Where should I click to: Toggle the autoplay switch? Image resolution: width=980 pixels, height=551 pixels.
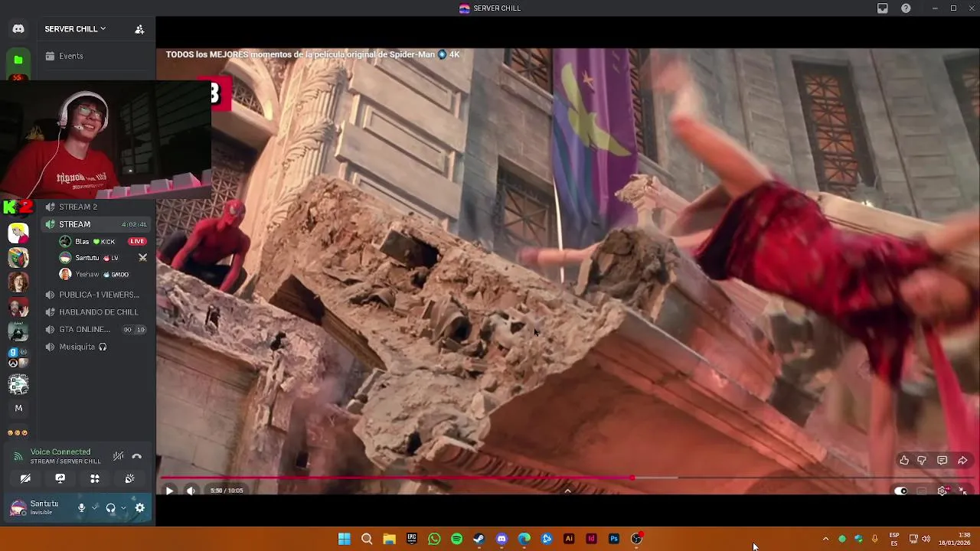click(x=900, y=491)
